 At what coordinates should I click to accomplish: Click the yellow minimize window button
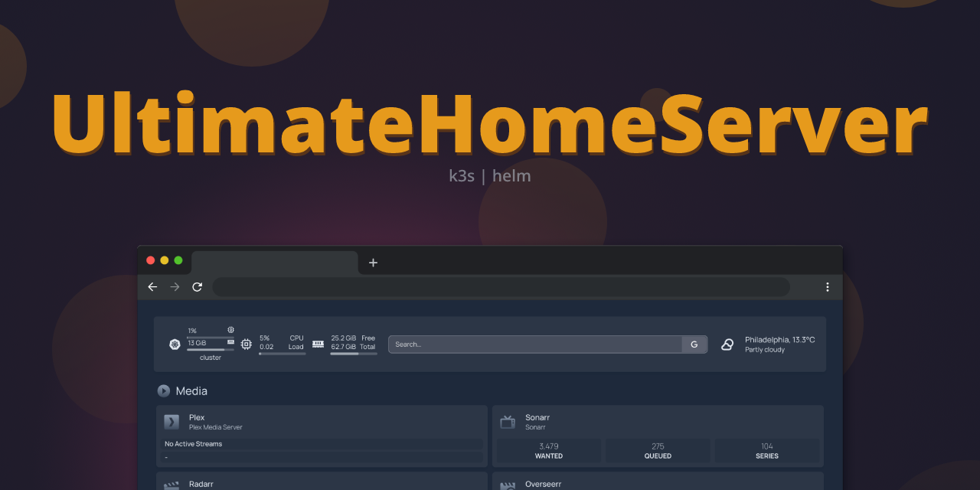(165, 260)
